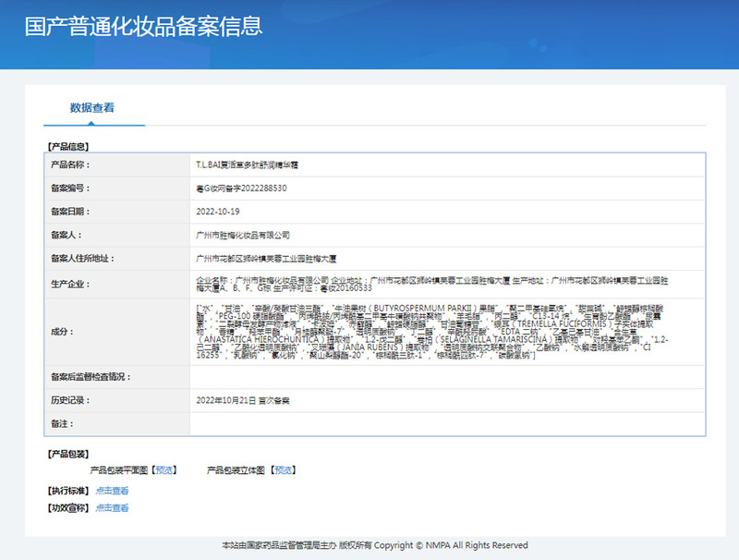Click the empty 备注 value cell
This screenshot has height=560, width=739.
point(447,424)
